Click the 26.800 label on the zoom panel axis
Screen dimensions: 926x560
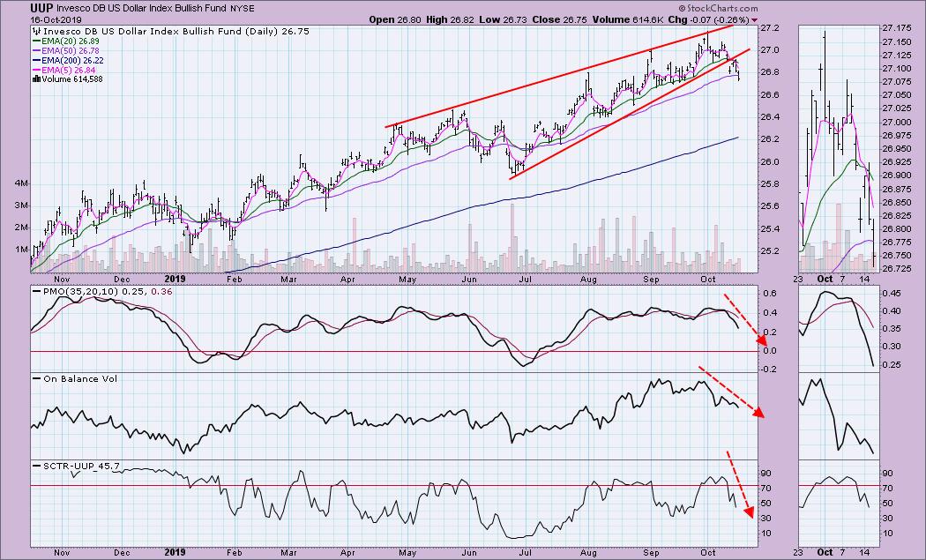pos(895,229)
